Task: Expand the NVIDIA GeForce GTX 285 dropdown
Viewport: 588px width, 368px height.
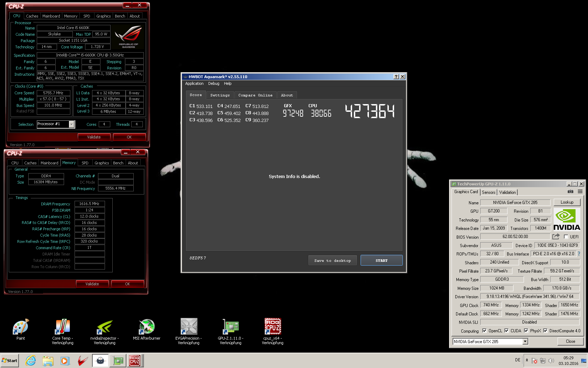Action: [x=525, y=341]
